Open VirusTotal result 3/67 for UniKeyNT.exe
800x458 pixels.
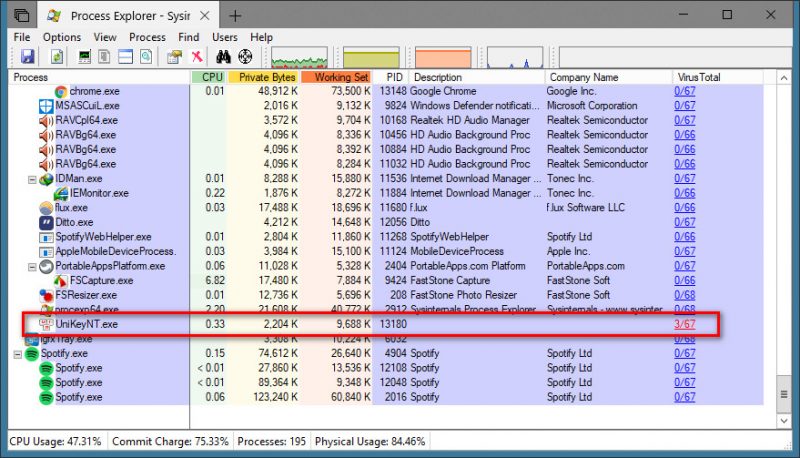[684, 324]
